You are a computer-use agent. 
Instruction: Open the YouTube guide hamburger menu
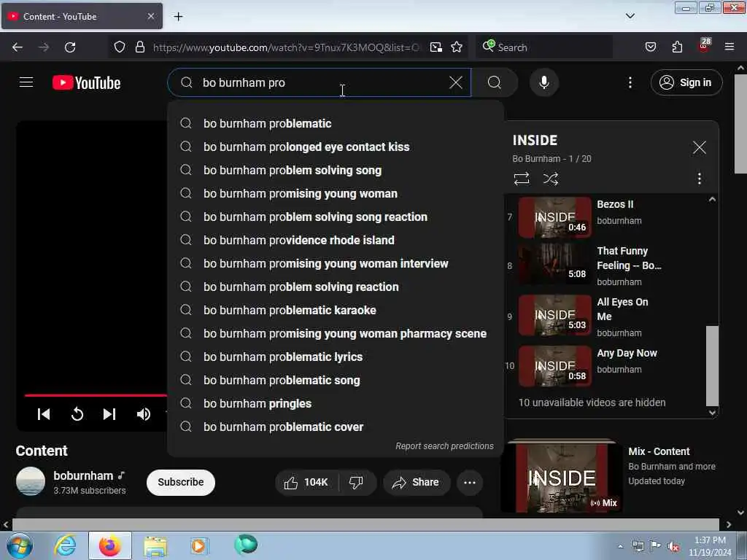coord(26,82)
